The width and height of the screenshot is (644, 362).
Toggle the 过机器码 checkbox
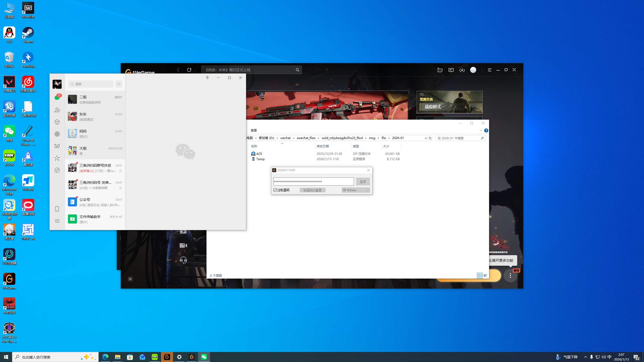[x=275, y=190]
